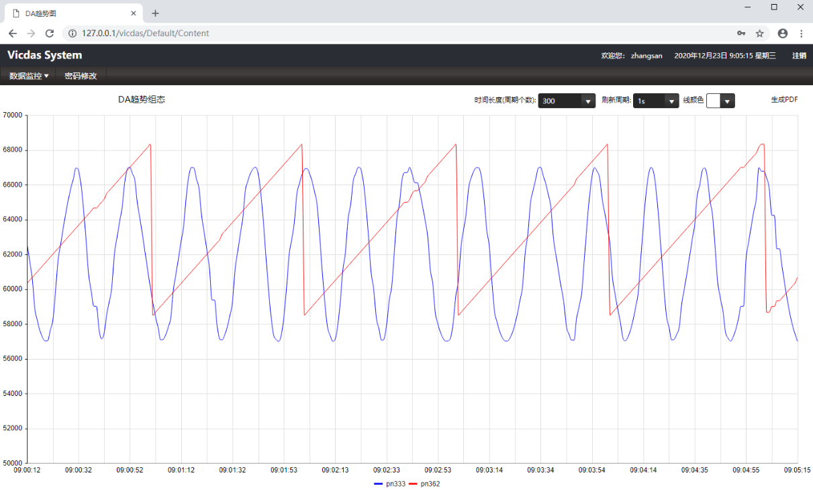
Task: Click the 09:04:55 time axis label
Action: point(746,470)
